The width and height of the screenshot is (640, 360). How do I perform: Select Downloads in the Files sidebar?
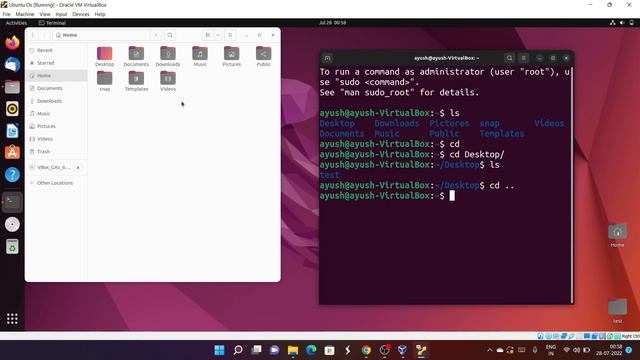click(x=56, y=101)
